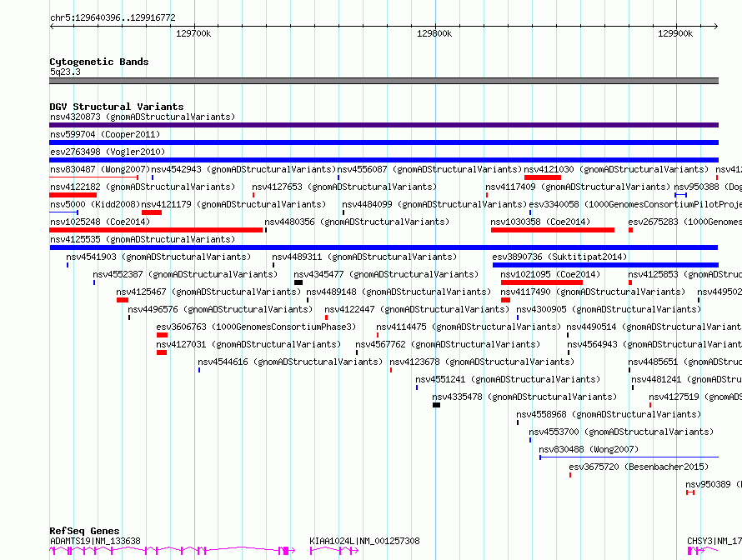Screen dimensions: 742x560
Task: Click the nsv4564943 variant label
Action: [654, 344]
